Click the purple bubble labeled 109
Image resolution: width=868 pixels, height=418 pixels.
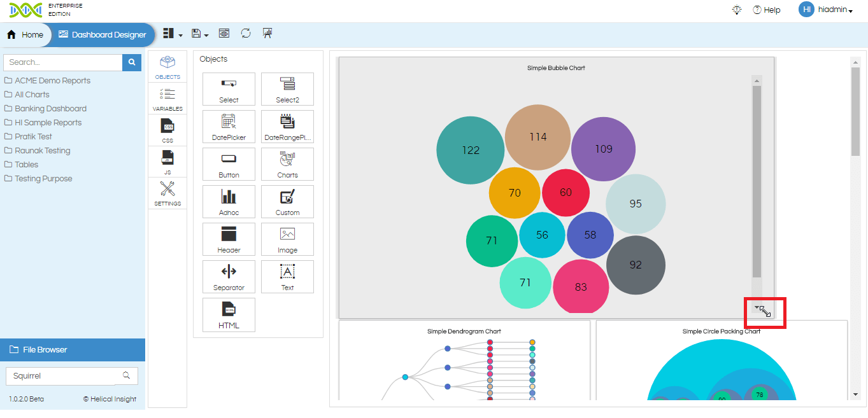point(604,149)
